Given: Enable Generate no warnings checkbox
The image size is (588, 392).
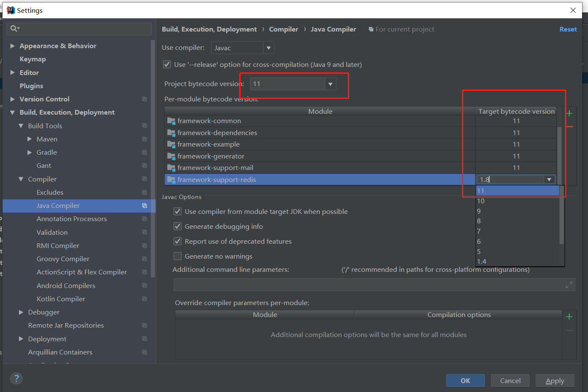Looking at the screenshot, I should 178,256.
